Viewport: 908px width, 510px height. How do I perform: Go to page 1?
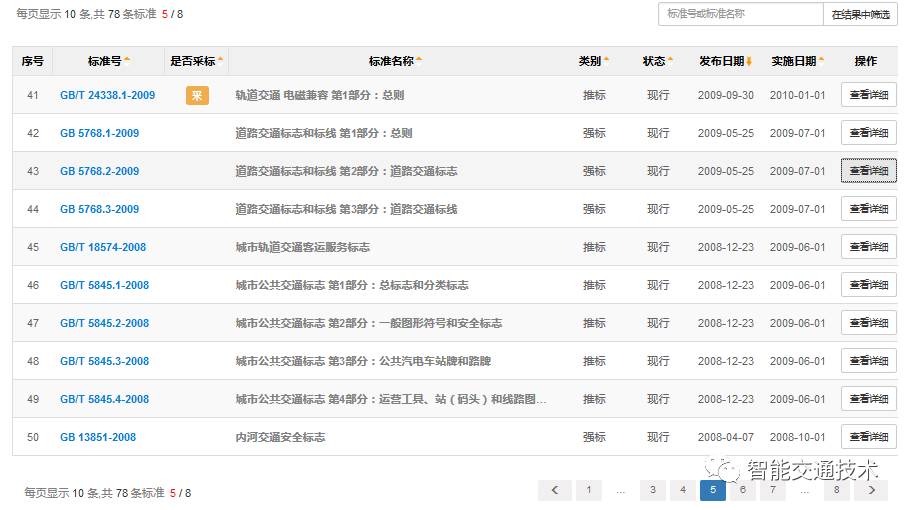click(589, 490)
